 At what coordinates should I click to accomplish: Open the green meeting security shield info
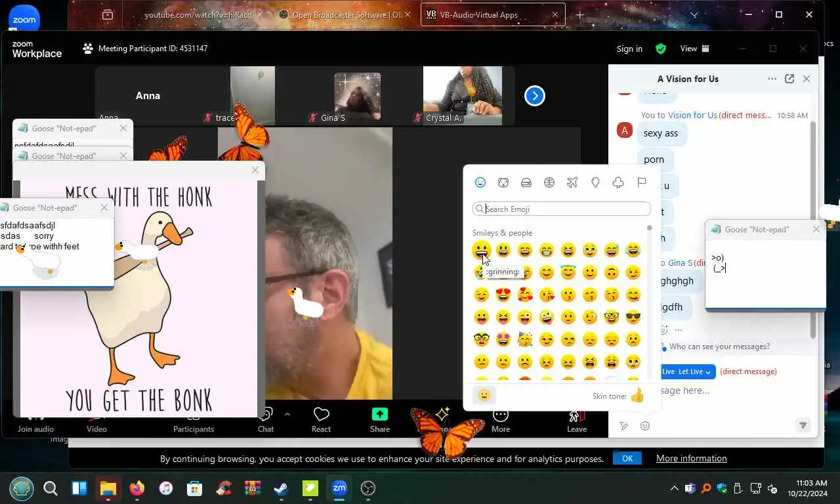pyautogui.click(x=661, y=49)
